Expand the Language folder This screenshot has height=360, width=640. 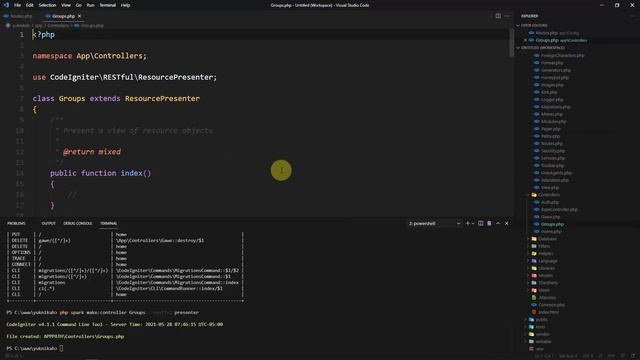click(547, 261)
